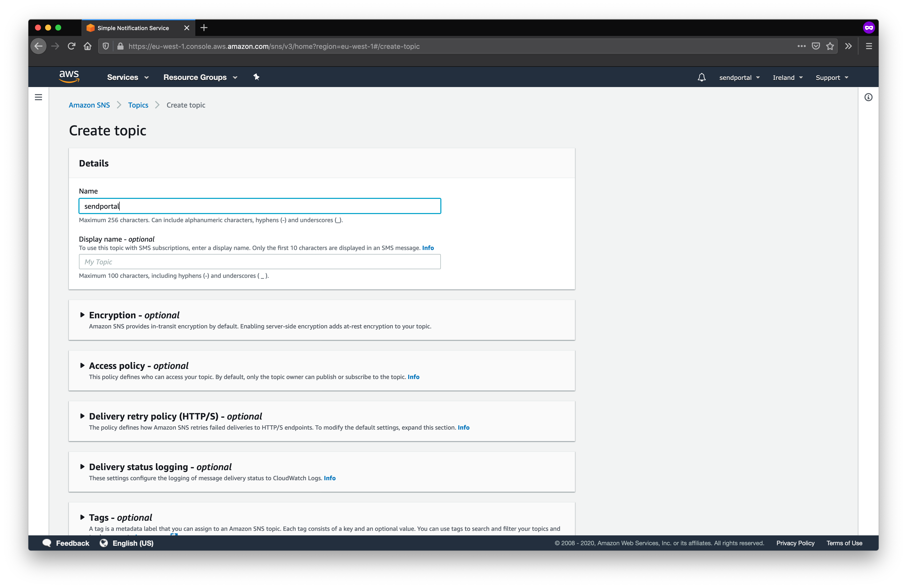Go to Topics breadcrumb

(138, 105)
